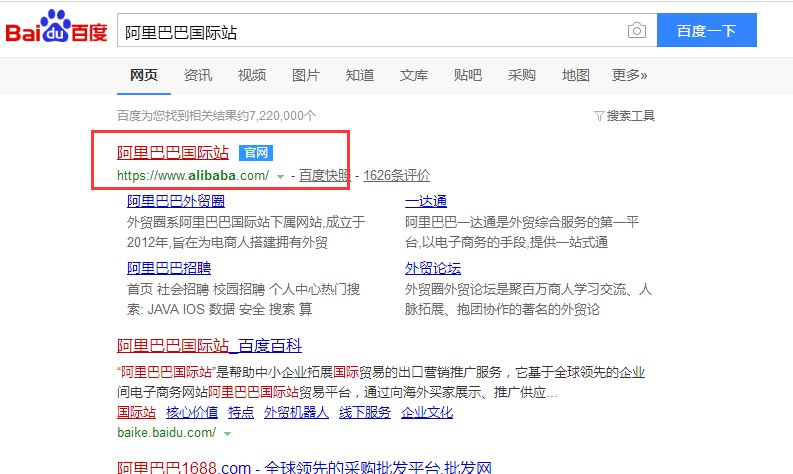Open the 外贸论坛 sublink
The image size is (793, 474).
[433, 268]
